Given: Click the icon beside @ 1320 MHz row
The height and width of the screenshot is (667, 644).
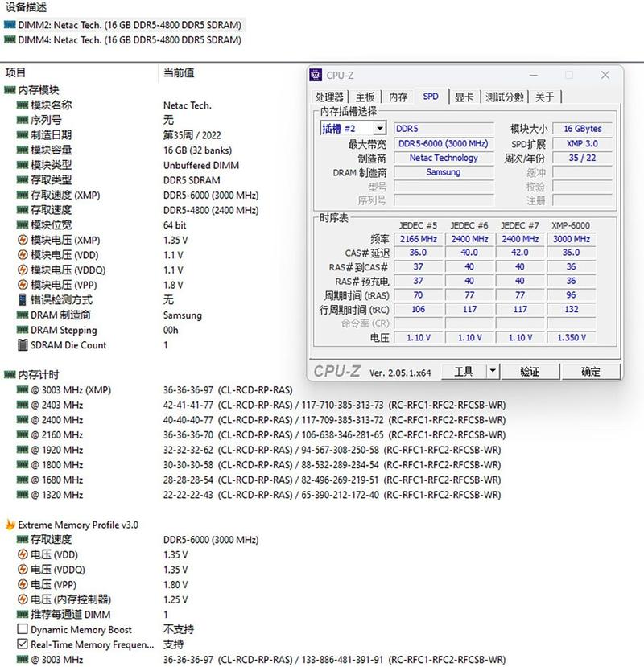Looking at the screenshot, I should 23,495.
